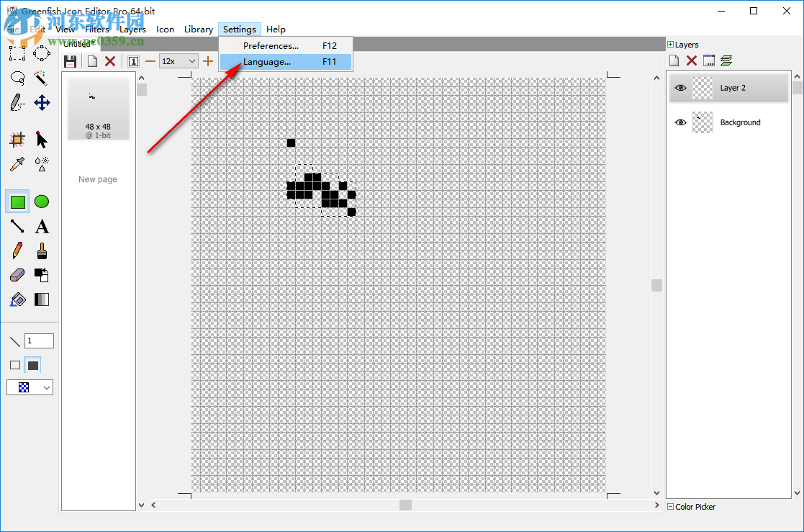Hide the Layer 2 layer
The height and width of the screenshot is (532, 804).
pyautogui.click(x=680, y=88)
